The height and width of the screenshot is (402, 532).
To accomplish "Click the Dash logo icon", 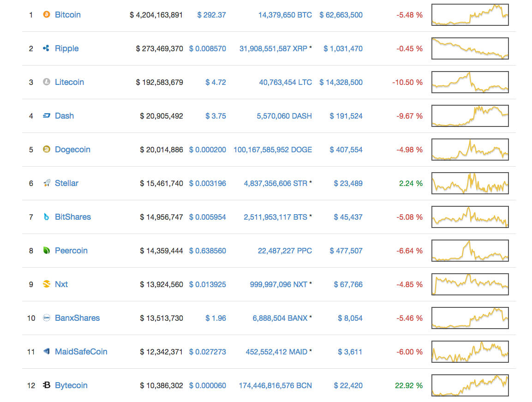I will pos(47,116).
